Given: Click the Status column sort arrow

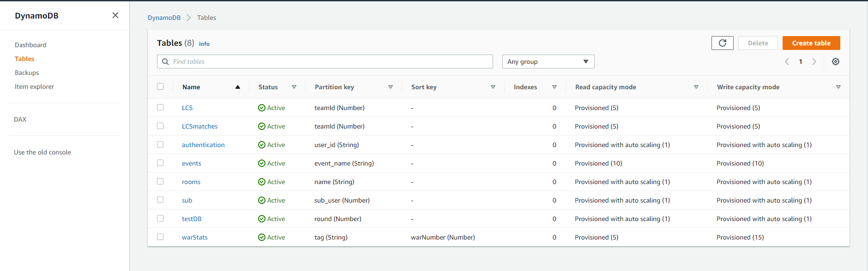Looking at the screenshot, I should 294,87.
